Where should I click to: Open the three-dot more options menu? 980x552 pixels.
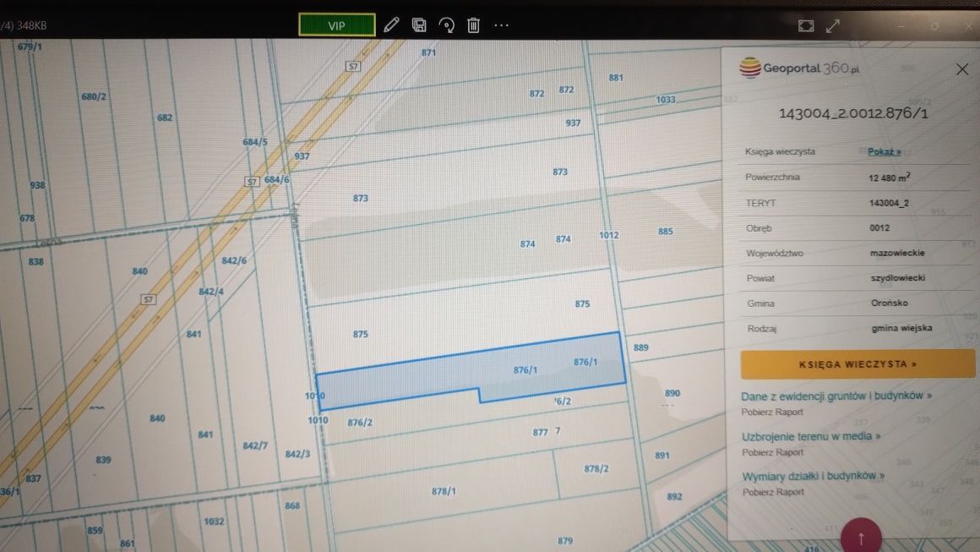point(501,25)
